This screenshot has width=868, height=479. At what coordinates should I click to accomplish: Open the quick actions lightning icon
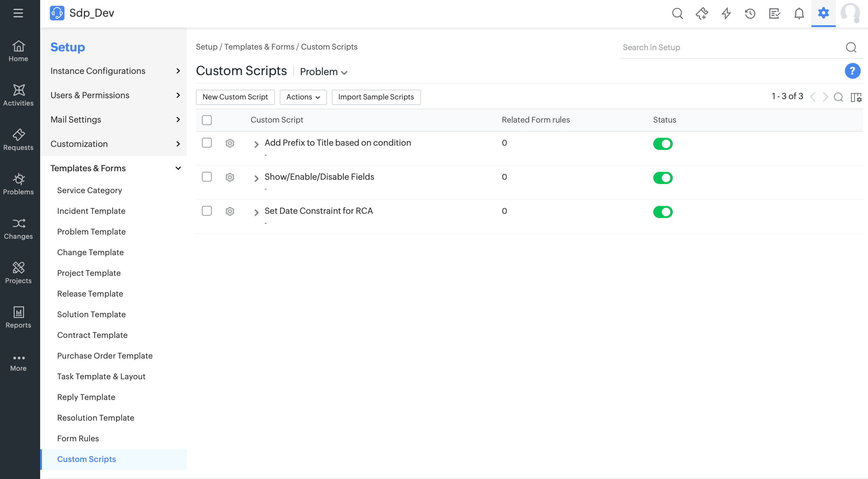726,13
